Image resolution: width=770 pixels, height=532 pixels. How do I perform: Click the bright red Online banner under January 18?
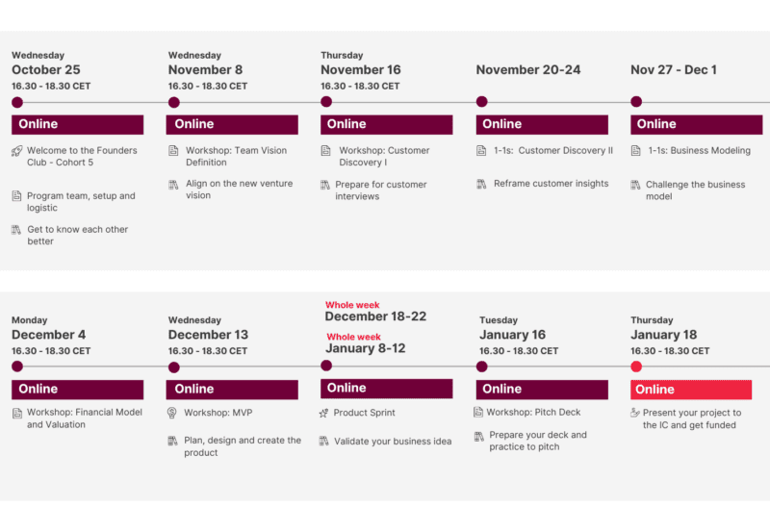coord(691,390)
